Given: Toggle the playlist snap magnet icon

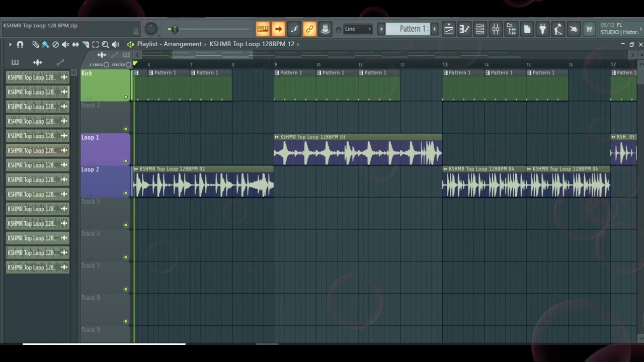Looking at the screenshot, I should coord(20,44).
